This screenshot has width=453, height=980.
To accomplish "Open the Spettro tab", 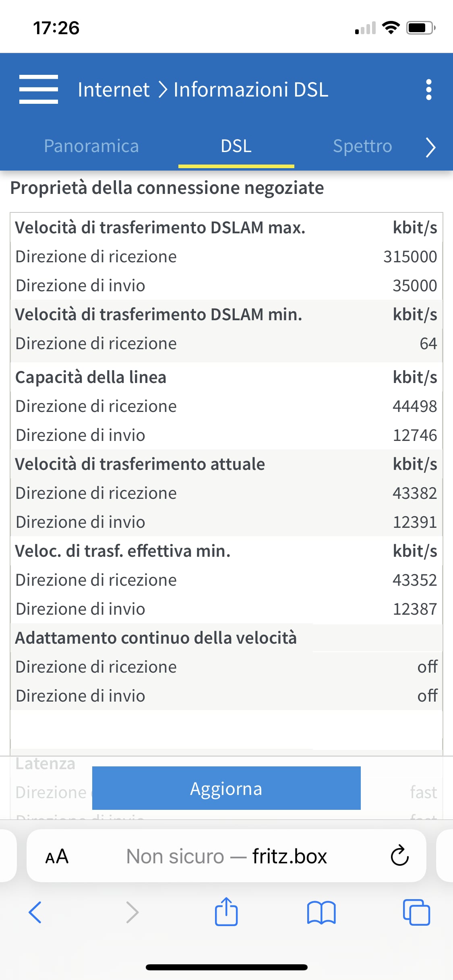I will (x=362, y=146).
